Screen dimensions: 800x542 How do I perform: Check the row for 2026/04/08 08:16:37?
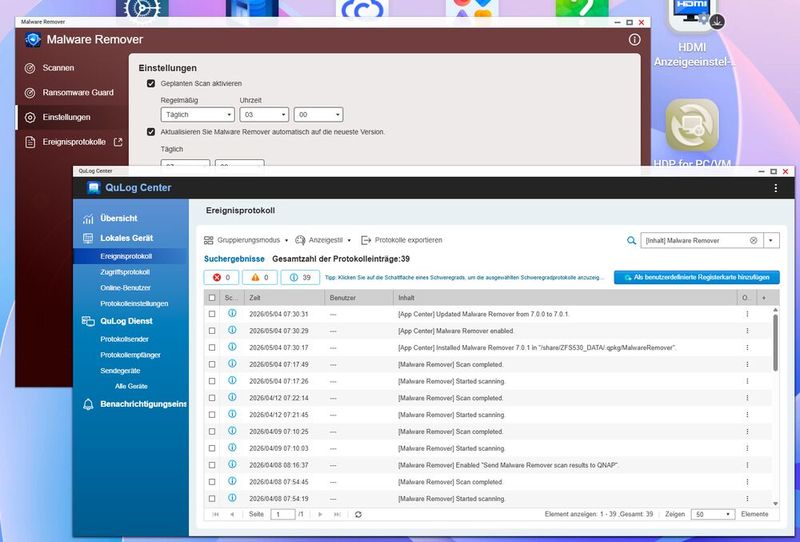(212, 465)
